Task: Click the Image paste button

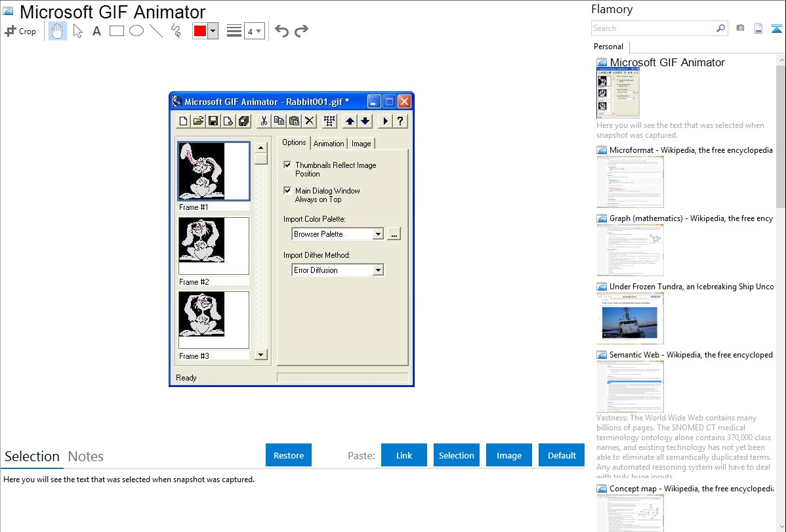Action: [x=509, y=455]
